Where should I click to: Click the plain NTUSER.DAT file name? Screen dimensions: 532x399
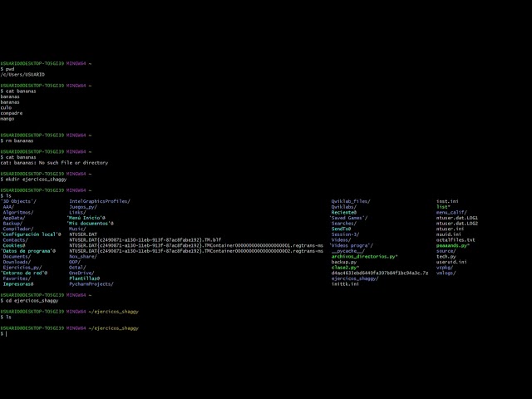tap(83, 234)
